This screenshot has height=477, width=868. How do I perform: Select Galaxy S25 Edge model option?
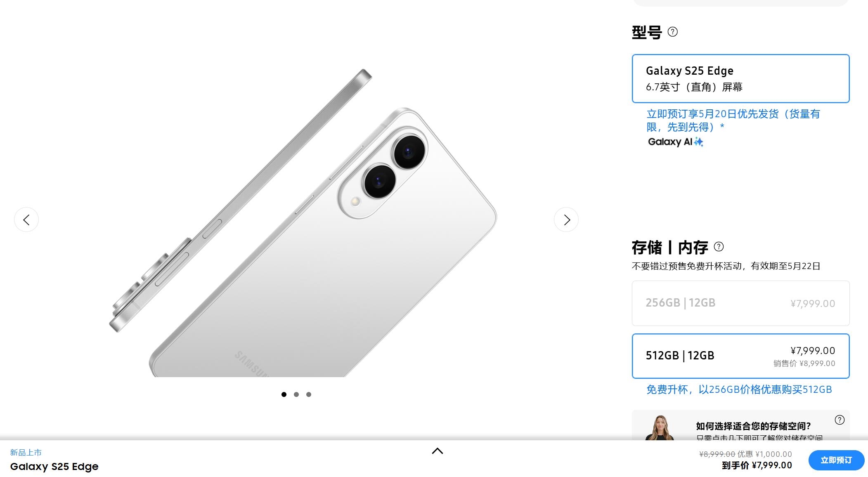click(x=740, y=78)
